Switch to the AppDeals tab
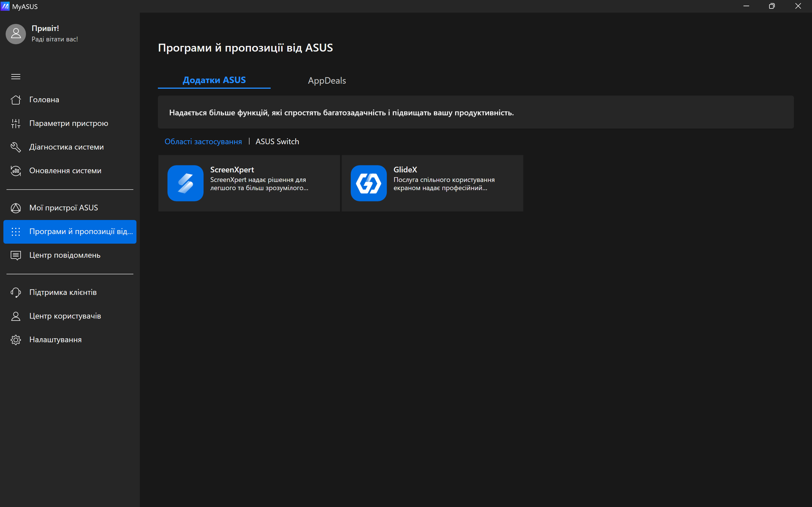Screen dimensions: 812x507 click(x=327, y=81)
